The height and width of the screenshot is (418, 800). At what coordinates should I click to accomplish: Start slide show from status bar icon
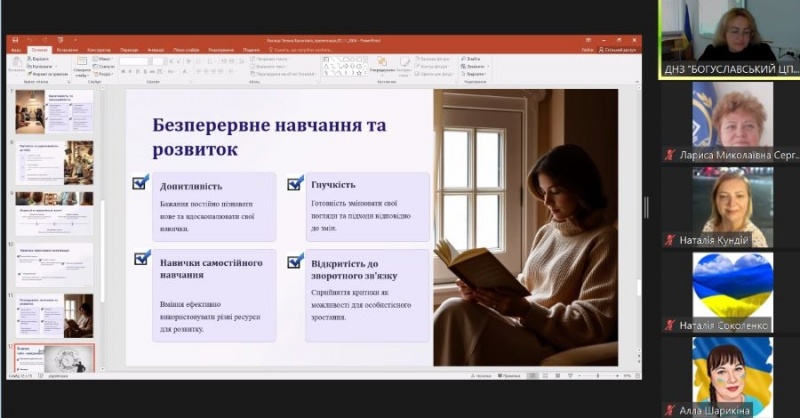[569, 376]
